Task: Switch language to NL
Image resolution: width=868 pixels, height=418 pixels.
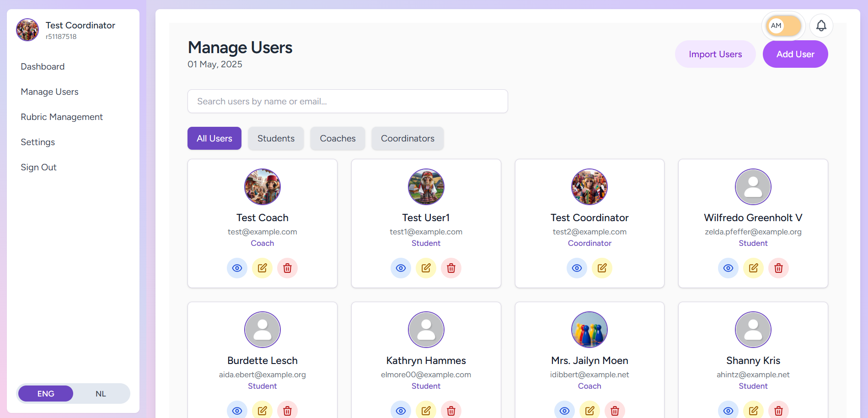Action: tap(101, 394)
